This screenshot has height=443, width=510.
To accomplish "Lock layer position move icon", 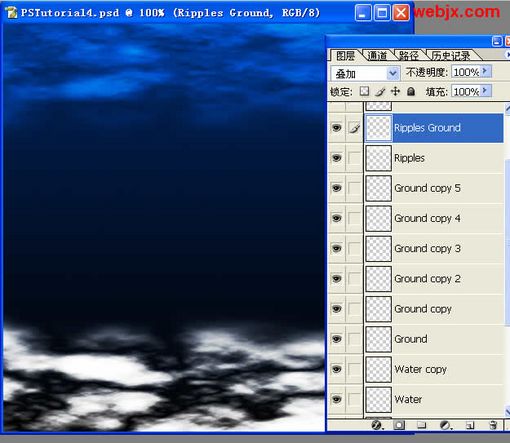I will click(x=395, y=91).
